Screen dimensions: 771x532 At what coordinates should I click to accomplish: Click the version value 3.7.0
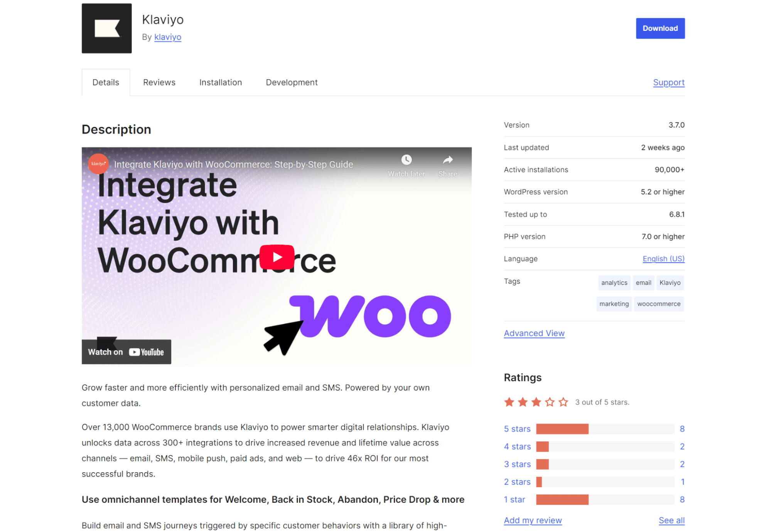[x=677, y=125]
